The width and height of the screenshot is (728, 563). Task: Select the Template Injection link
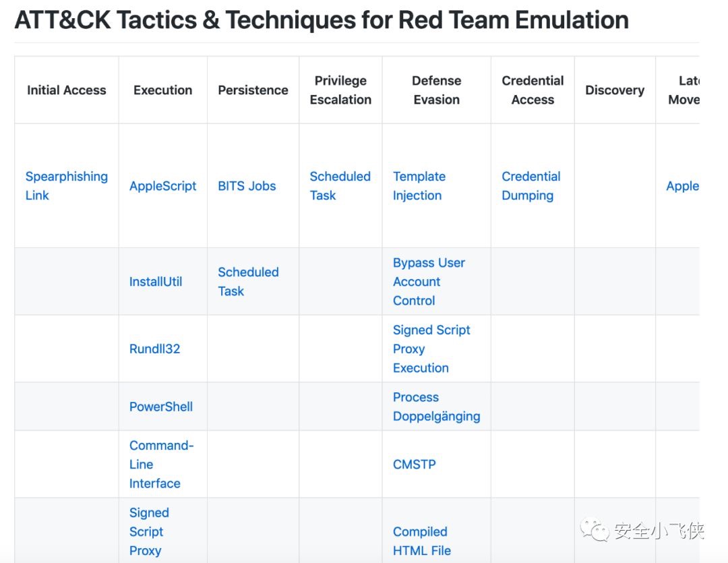click(x=419, y=185)
